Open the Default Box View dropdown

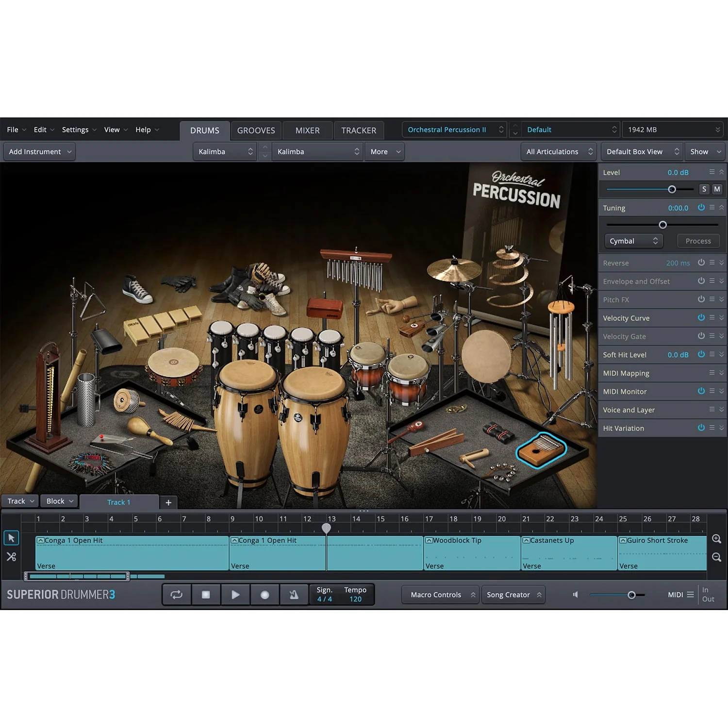[642, 151]
